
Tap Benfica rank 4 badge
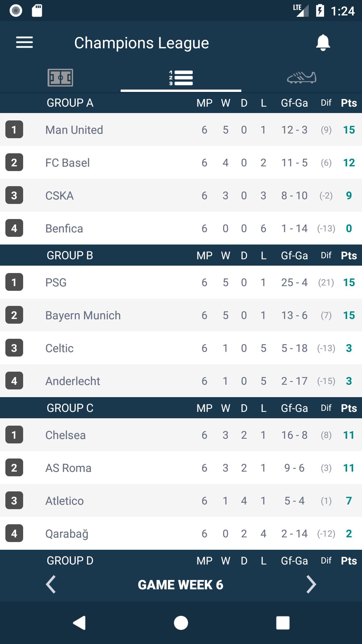tap(14, 228)
